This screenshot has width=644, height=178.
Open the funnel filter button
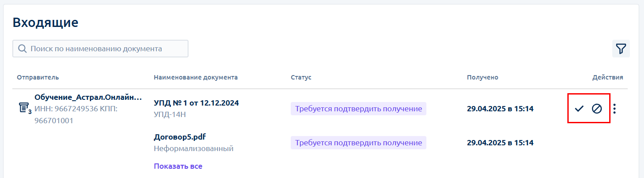(x=621, y=49)
